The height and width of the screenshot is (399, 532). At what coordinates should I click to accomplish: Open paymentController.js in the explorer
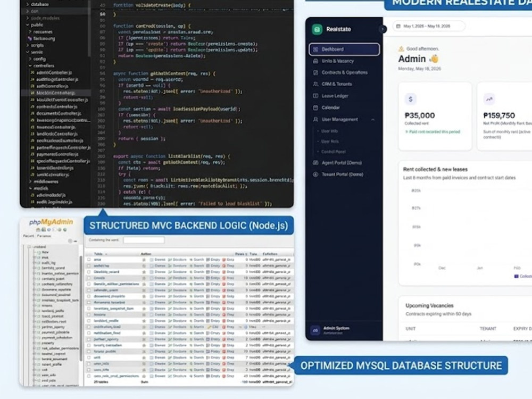(x=57, y=154)
